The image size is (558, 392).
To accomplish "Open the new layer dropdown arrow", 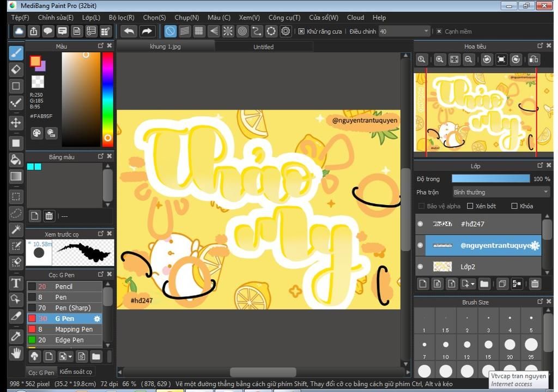I will coord(472,284).
